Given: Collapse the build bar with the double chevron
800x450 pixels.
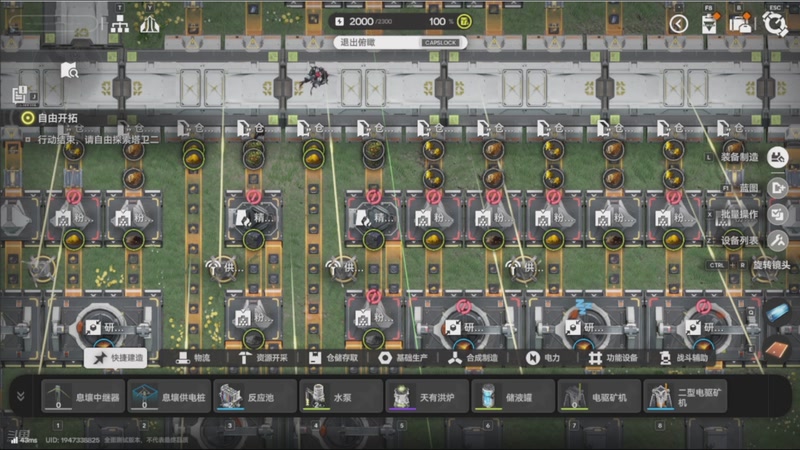Looking at the screenshot, I should pyautogui.click(x=21, y=396).
